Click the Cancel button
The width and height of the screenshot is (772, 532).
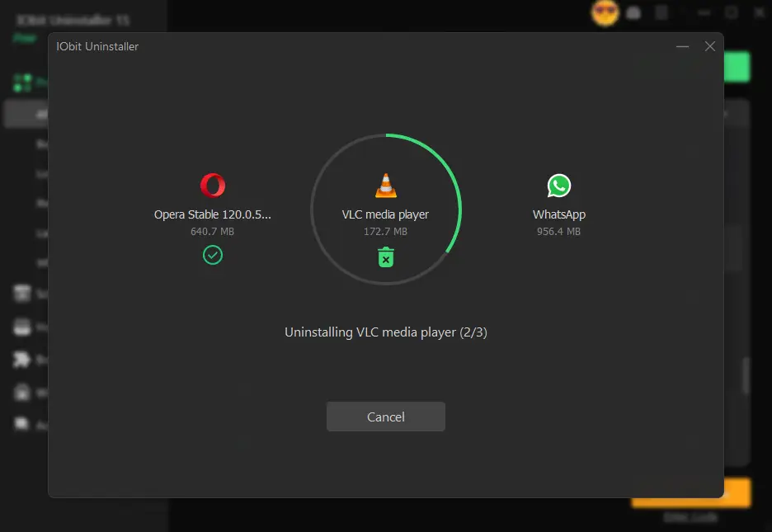point(385,417)
